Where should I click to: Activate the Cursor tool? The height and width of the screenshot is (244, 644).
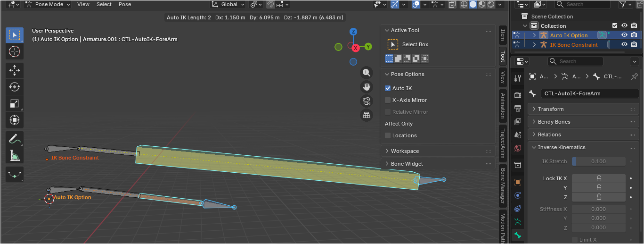[15, 51]
